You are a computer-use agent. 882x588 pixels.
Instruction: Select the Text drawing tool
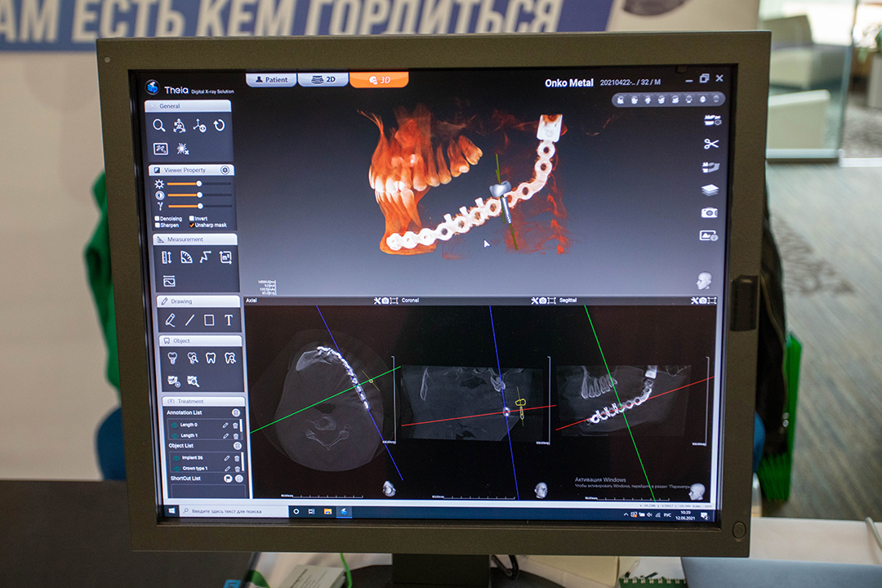pos(229,320)
